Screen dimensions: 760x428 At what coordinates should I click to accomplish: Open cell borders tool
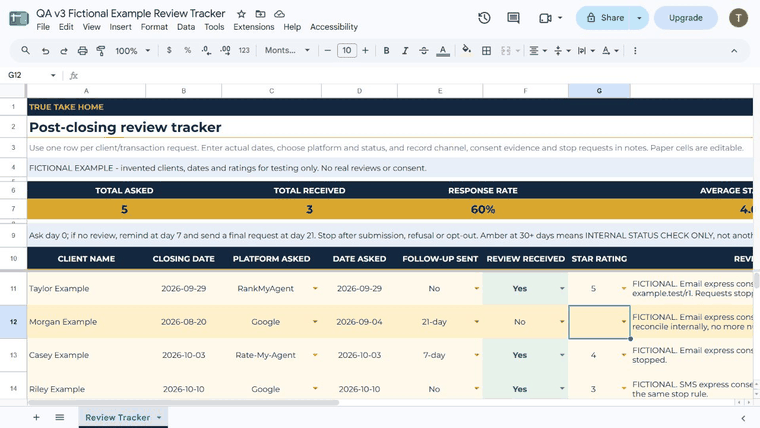(x=486, y=50)
